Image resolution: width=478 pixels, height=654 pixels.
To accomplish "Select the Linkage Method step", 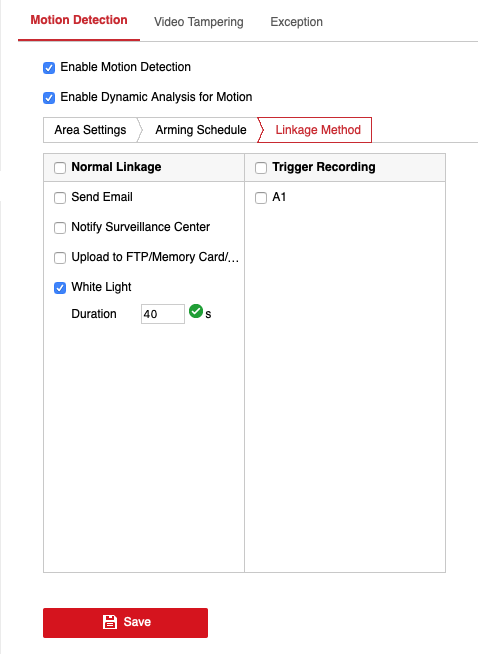I will (x=318, y=130).
